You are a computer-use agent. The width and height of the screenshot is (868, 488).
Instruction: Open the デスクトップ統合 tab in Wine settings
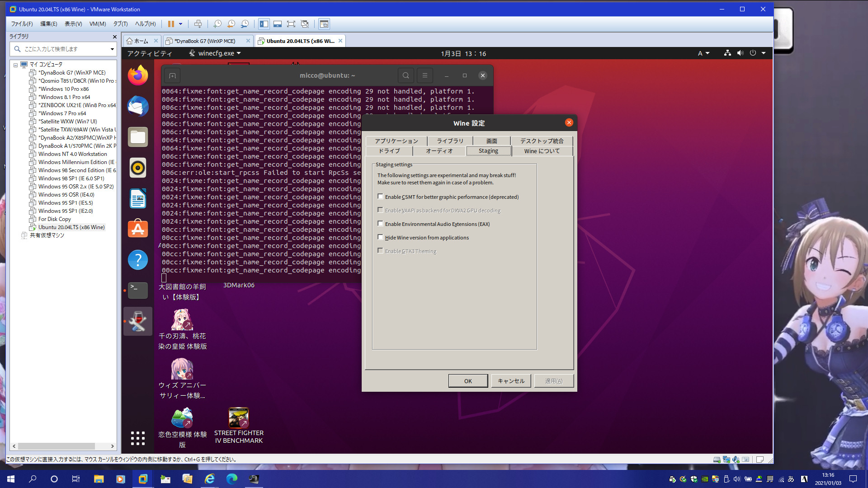tap(542, 141)
